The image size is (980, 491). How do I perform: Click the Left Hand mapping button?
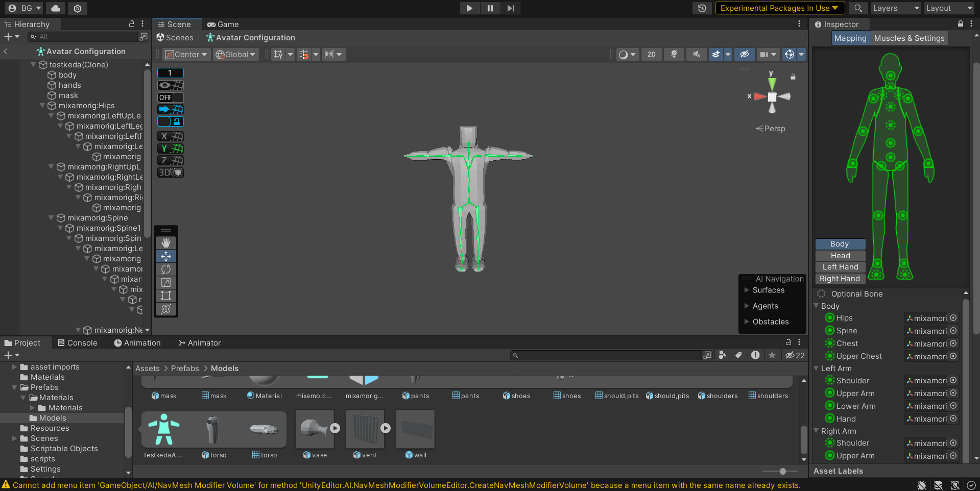coord(840,267)
